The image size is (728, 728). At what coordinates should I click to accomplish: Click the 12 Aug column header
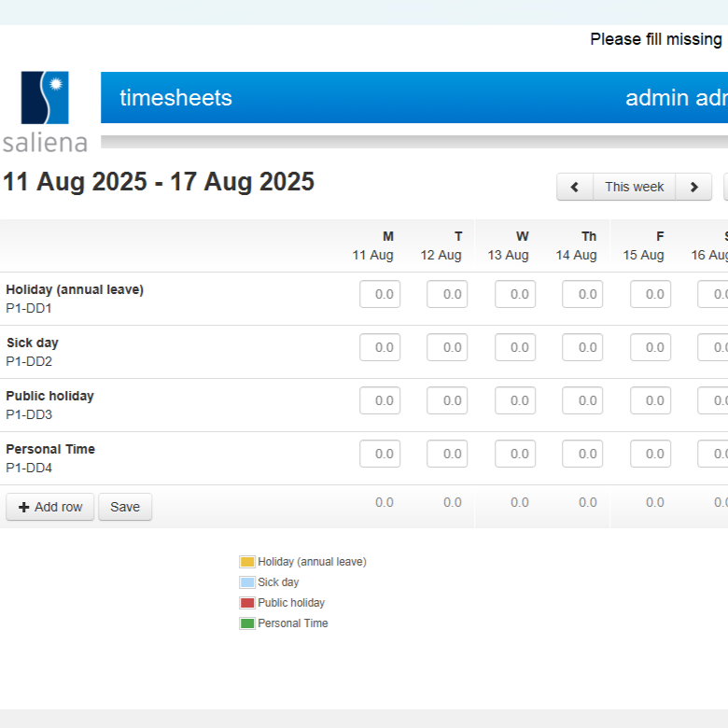tap(441, 246)
